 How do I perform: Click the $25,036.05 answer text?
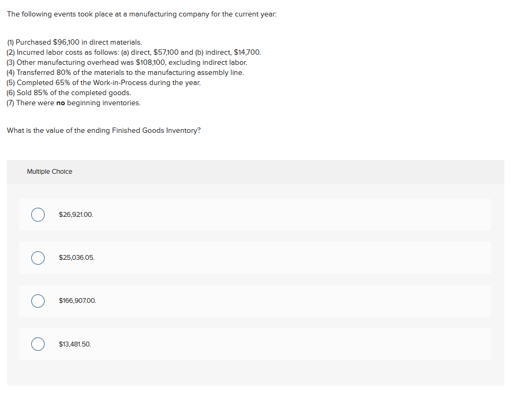76,258
